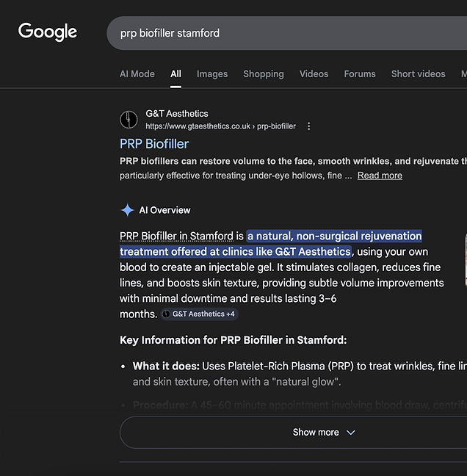Expand AI Overview with Show more
The width and height of the screenshot is (467, 476).
click(293, 432)
